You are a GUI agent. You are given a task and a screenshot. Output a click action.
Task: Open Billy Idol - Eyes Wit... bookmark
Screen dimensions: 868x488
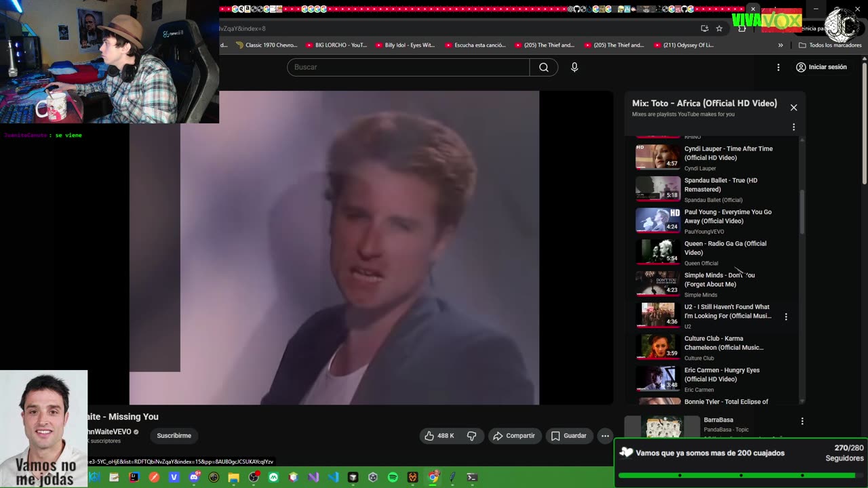tap(405, 45)
